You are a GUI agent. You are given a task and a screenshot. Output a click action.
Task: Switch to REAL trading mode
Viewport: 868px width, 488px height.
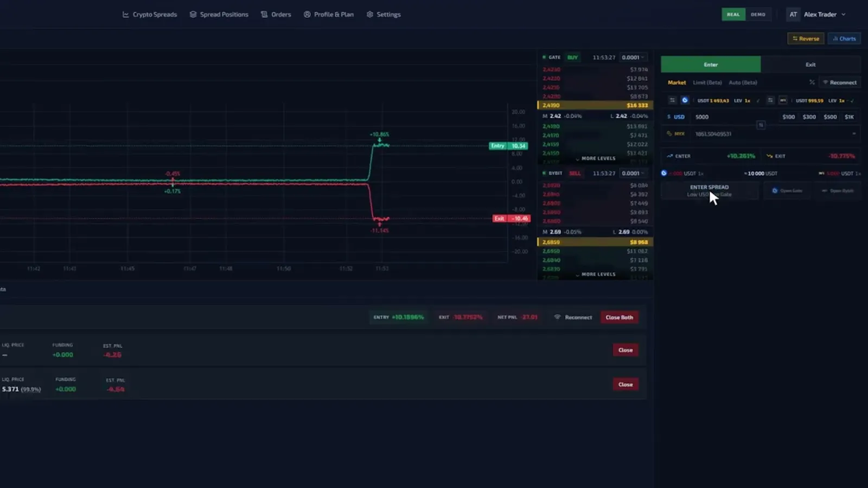point(733,15)
